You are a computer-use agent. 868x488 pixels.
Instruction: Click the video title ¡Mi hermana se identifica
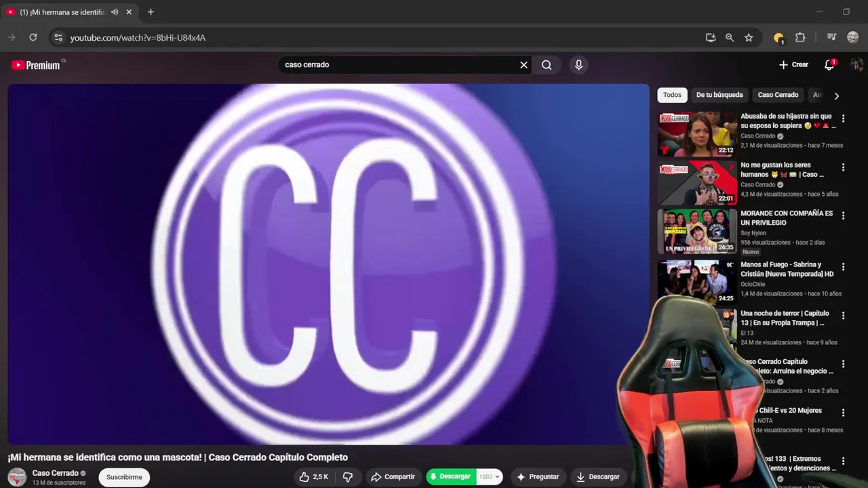178,457
